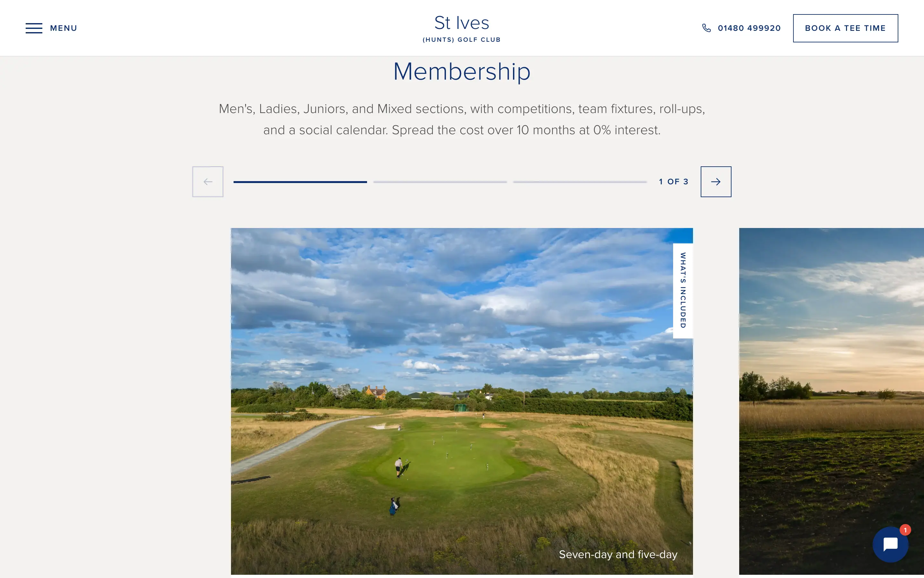Go back with the left arrow button
Image resolution: width=924 pixels, height=578 pixels.
point(208,181)
